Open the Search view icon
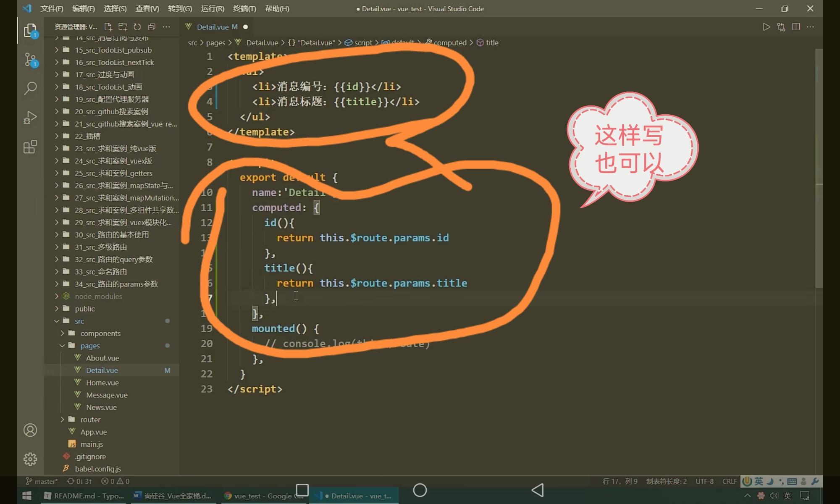Screen dimensions: 840x504 coord(30,88)
